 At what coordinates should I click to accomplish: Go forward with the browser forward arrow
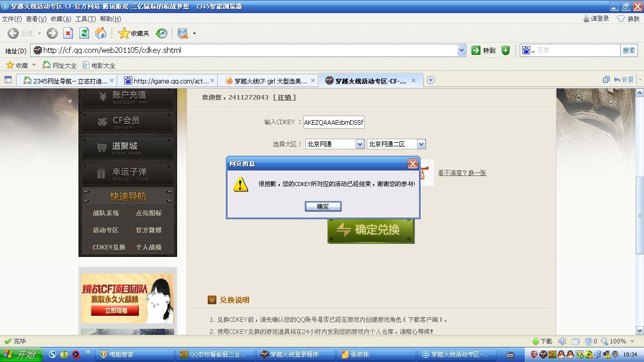point(52,33)
